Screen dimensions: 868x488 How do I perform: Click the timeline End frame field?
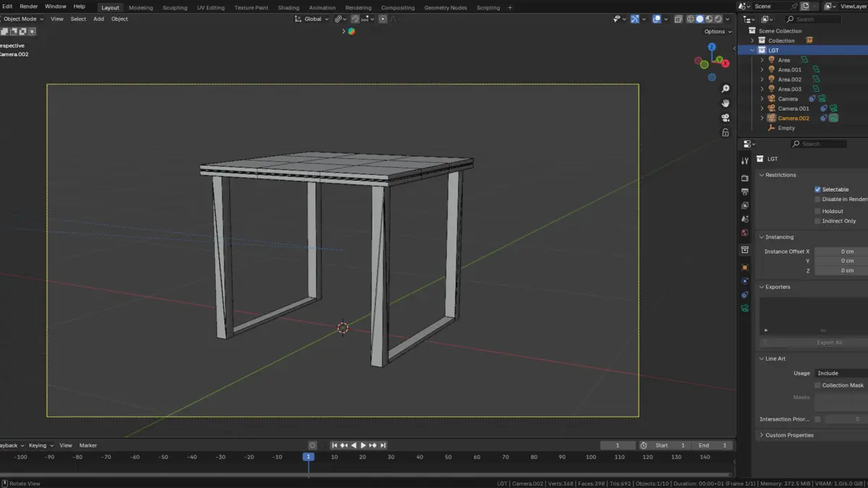pos(712,445)
